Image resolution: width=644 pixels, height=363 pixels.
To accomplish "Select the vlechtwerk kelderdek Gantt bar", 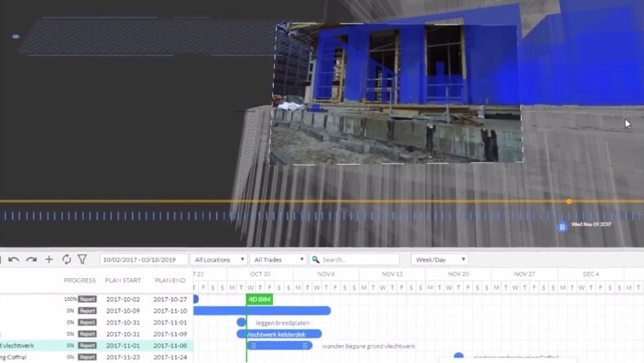I will (280, 334).
